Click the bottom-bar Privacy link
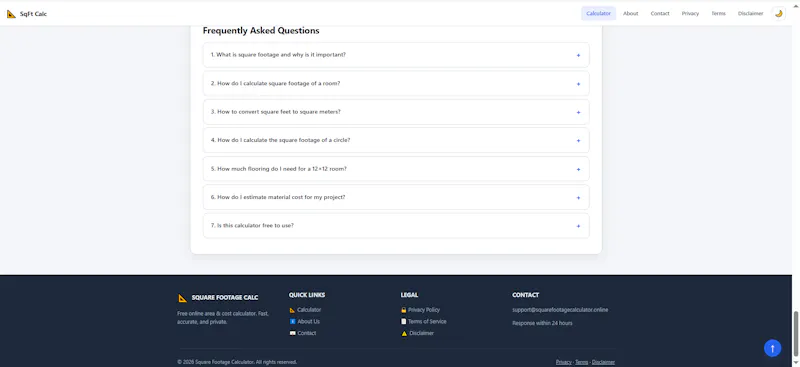Image resolution: width=800 pixels, height=367 pixels. (563, 362)
